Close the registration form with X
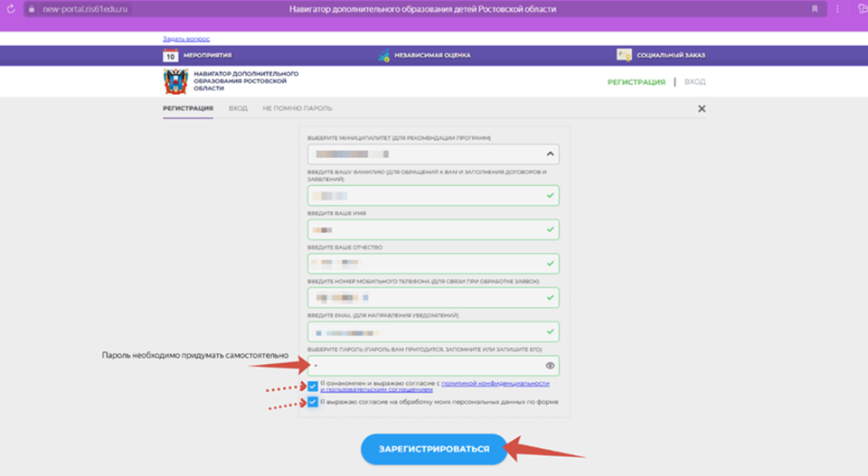 point(702,108)
